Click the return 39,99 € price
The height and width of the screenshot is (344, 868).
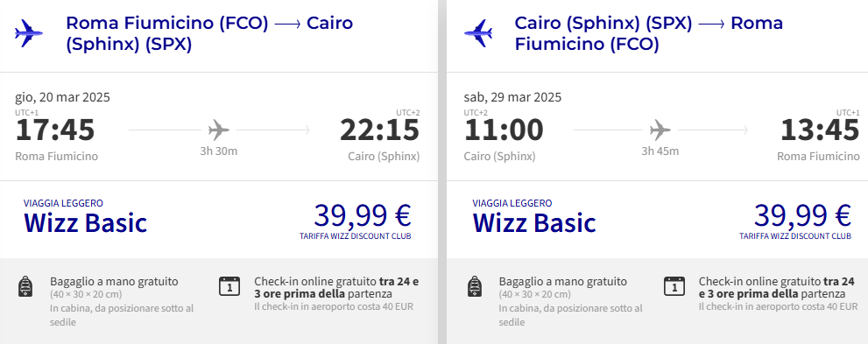pyautogui.click(x=802, y=215)
